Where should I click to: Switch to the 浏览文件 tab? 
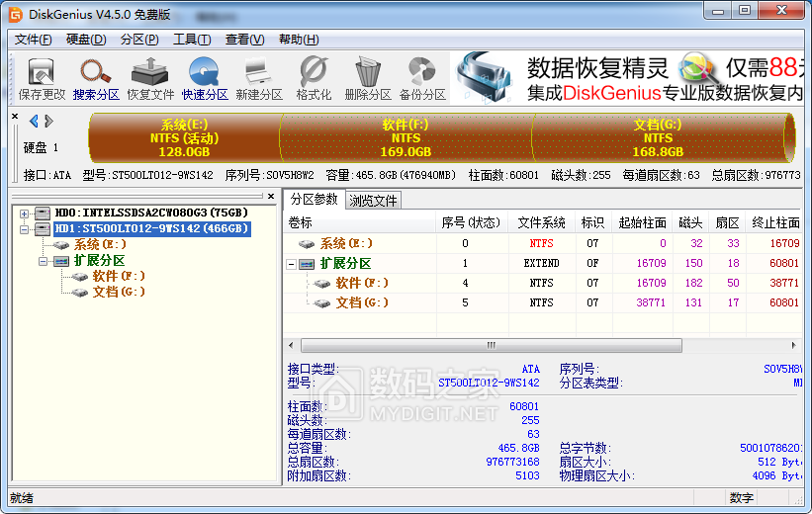(373, 201)
